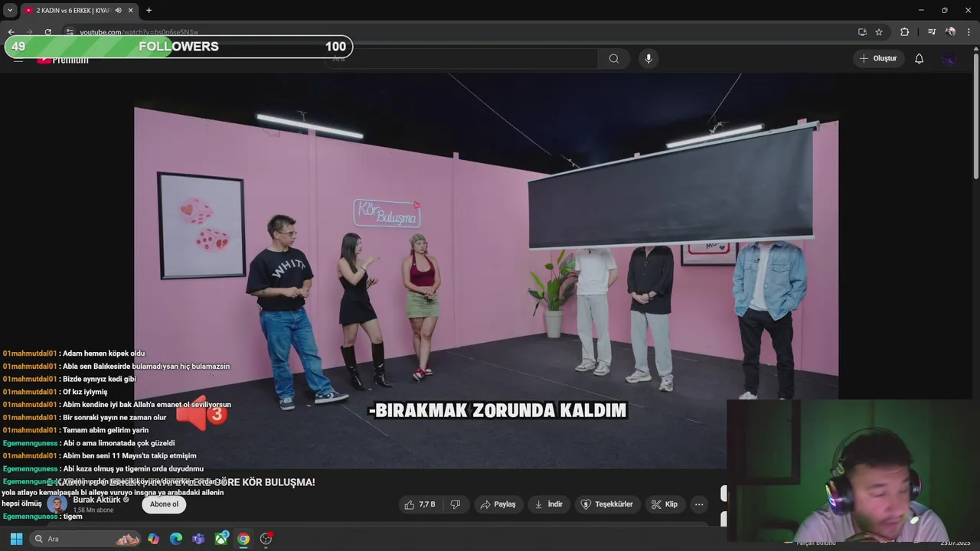This screenshot has height=551, width=980.
Task: Reload the page with refresh icon
Action: (x=48, y=32)
